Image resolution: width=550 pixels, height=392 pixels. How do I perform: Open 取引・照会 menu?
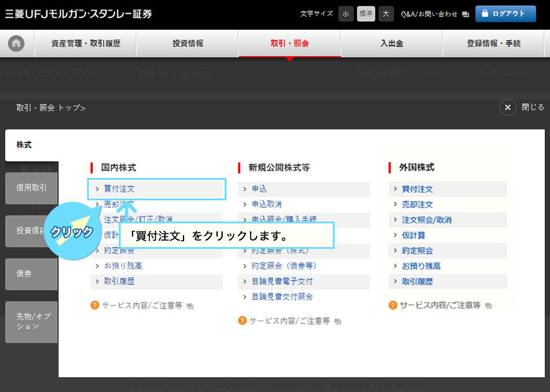coord(290,44)
